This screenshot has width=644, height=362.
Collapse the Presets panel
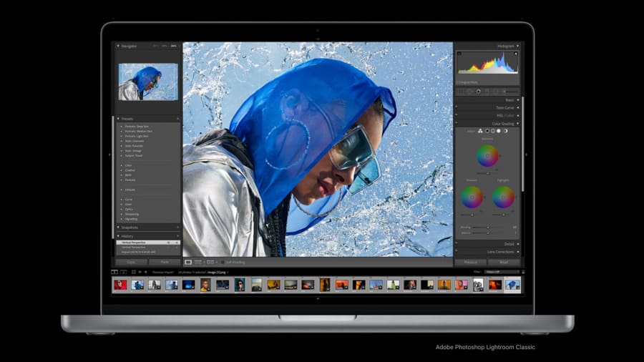[119, 119]
